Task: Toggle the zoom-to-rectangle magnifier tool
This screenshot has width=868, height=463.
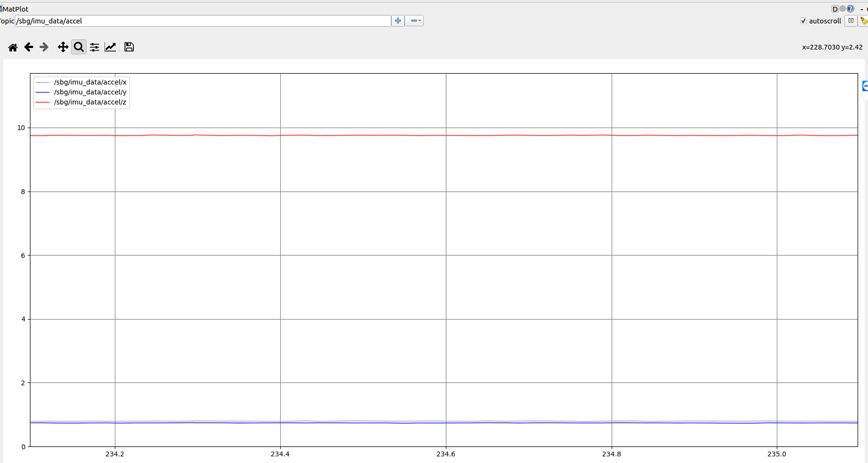Action: click(78, 47)
